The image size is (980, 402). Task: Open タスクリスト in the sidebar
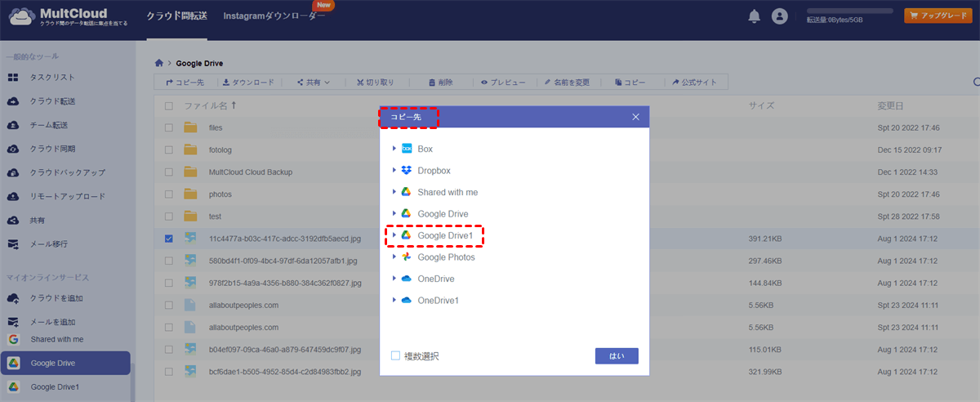pos(52,77)
